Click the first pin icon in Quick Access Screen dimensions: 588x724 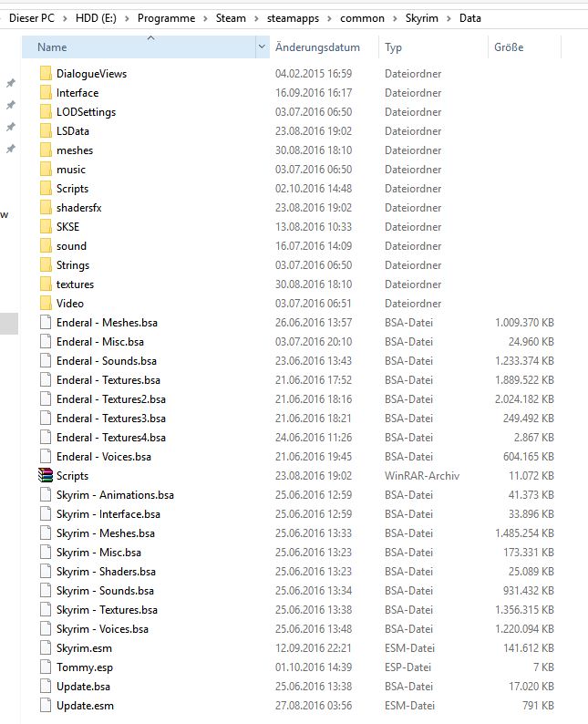coord(10,83)
